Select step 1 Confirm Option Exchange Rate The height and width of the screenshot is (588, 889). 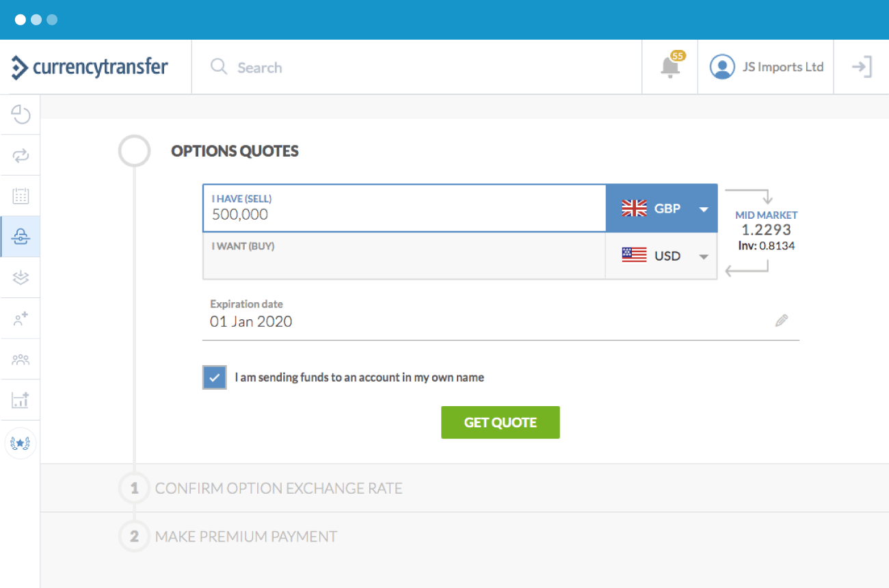coord(278,488)
